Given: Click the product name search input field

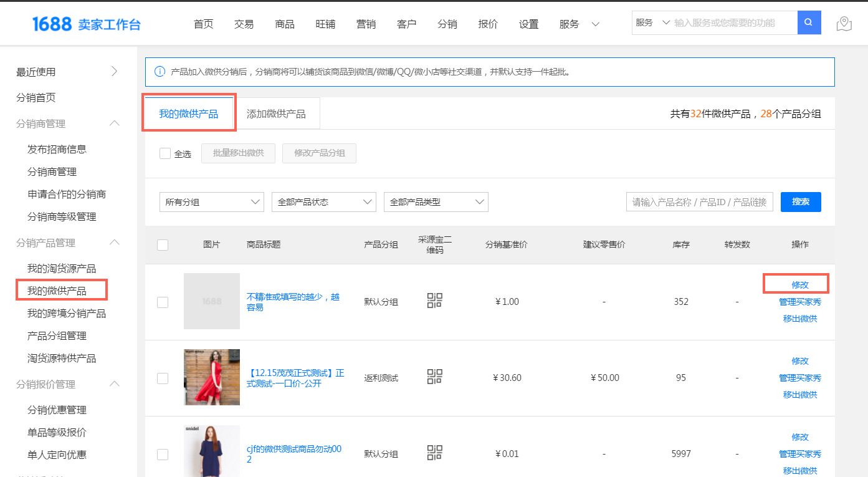Looking at the screenshot, I should 699,202.
